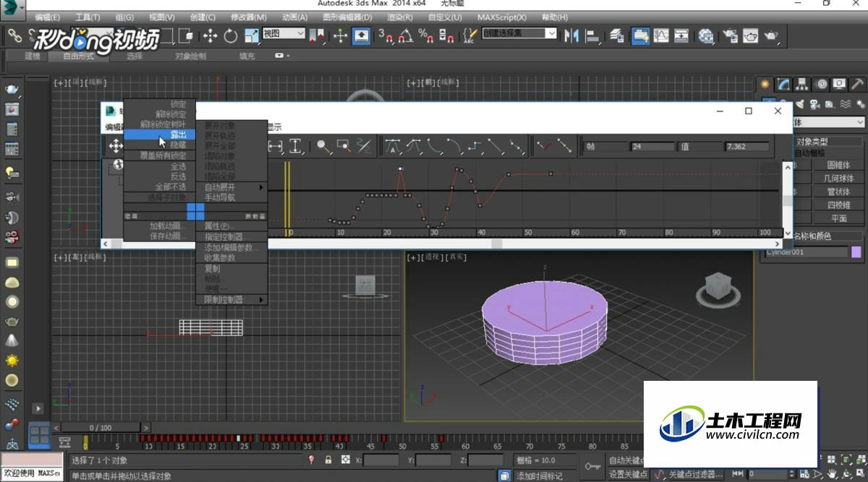Image resolution: width=868 pixels, height=482 pixels.
Task: Toggle the Layer Manager icon
Action: [x=617, y=35]
